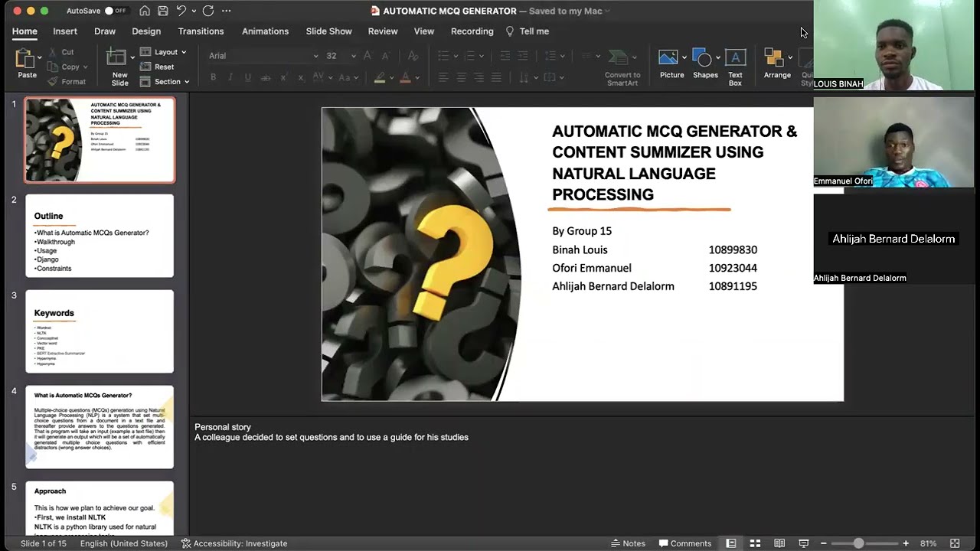Open the Animations tab
Viewport: 980px width, 551px height.
[x=265, y=31]
